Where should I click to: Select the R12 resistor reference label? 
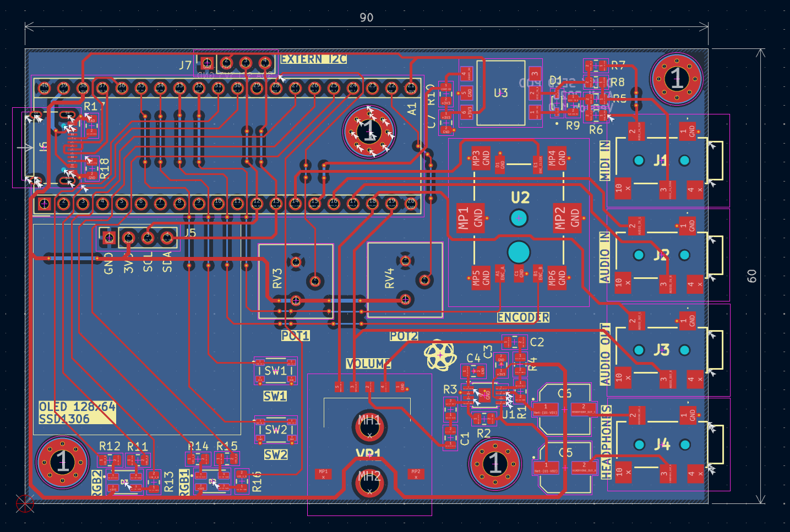110,446
